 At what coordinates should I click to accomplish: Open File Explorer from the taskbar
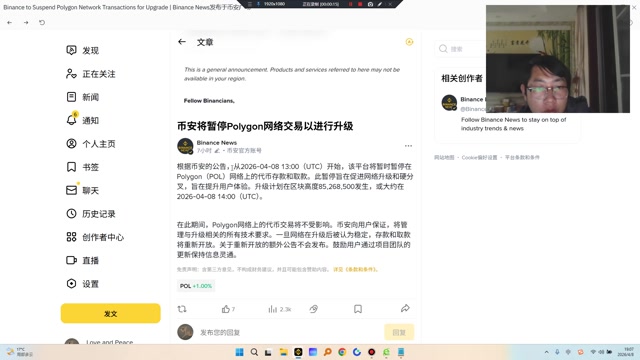coord(283,352)
